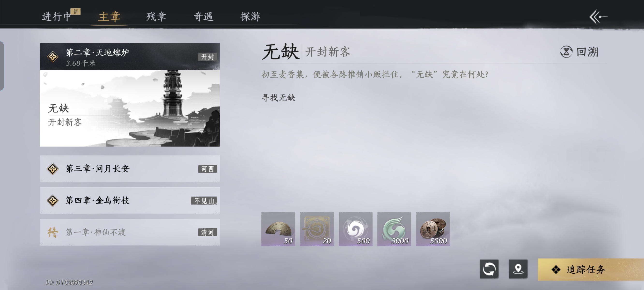Open the 奇遇 tab
The width and height of the screenshot is (644, 290).
click(x=204, y=16)
